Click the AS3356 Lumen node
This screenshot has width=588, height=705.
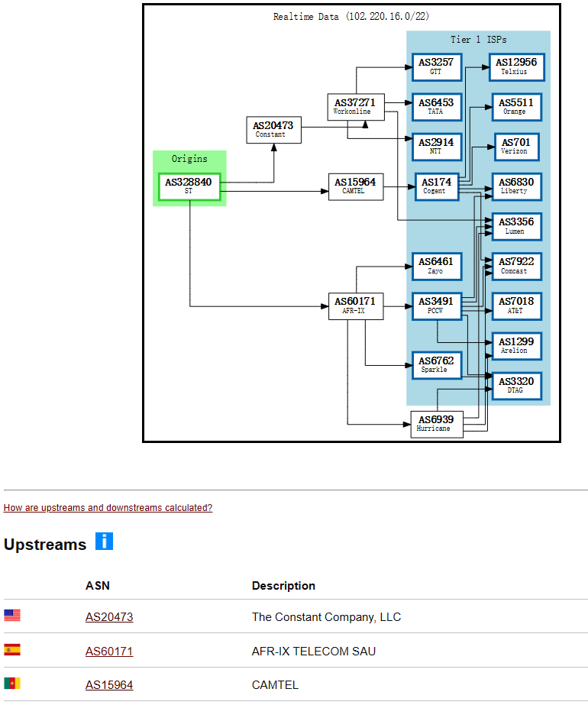click(516, 226)
